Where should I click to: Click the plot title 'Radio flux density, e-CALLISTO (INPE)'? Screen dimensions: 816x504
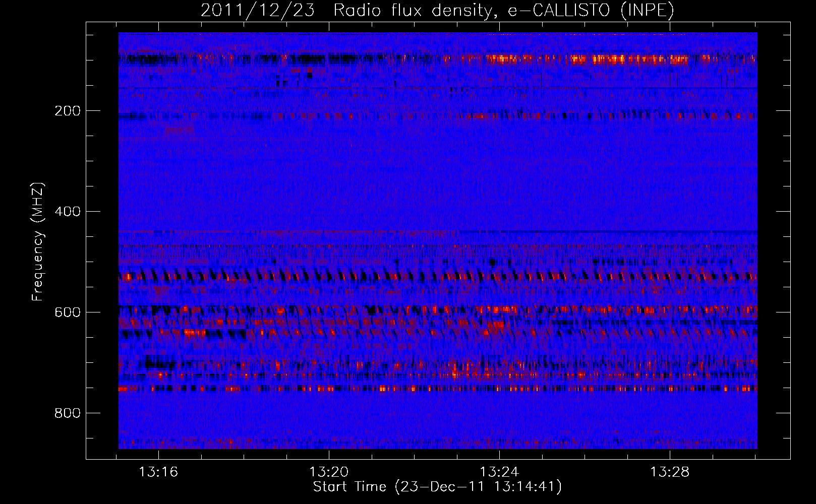[504, 11]
